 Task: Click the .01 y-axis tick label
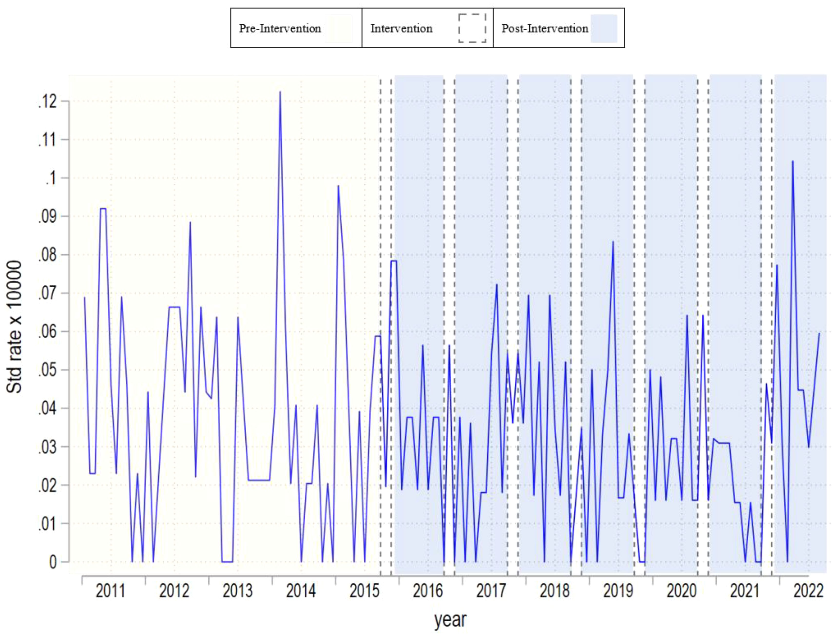48,524
